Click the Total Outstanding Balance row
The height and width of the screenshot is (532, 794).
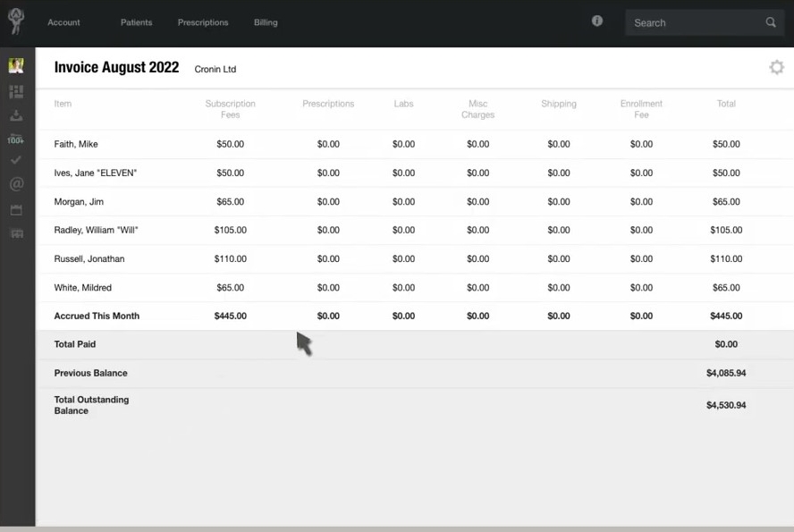pos(91,405)
